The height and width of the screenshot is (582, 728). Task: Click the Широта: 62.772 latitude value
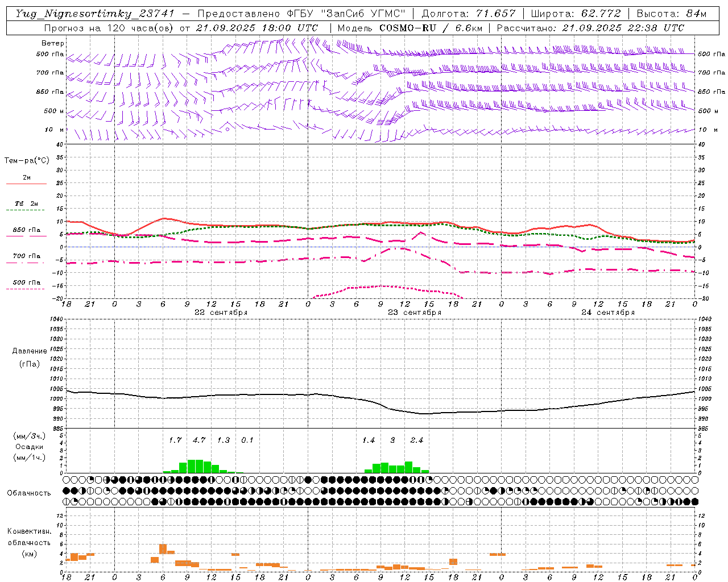click(x=576, y=14)
